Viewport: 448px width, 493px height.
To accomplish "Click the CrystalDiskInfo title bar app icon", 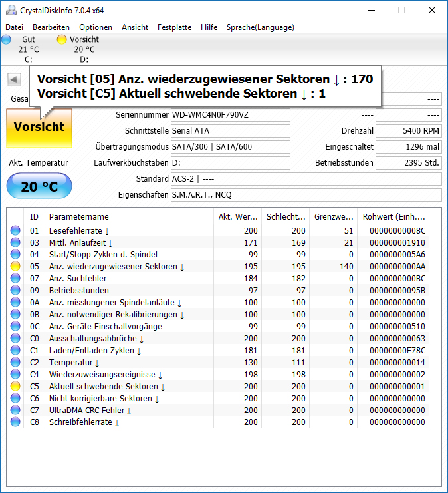I will pyautogui.click(x=11, y=11).
